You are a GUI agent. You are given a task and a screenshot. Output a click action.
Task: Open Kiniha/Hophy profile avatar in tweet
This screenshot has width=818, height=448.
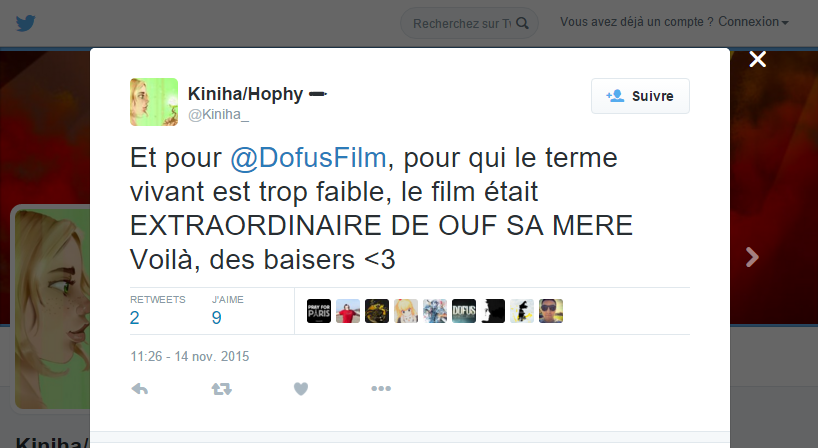click(x=154, y=102)
